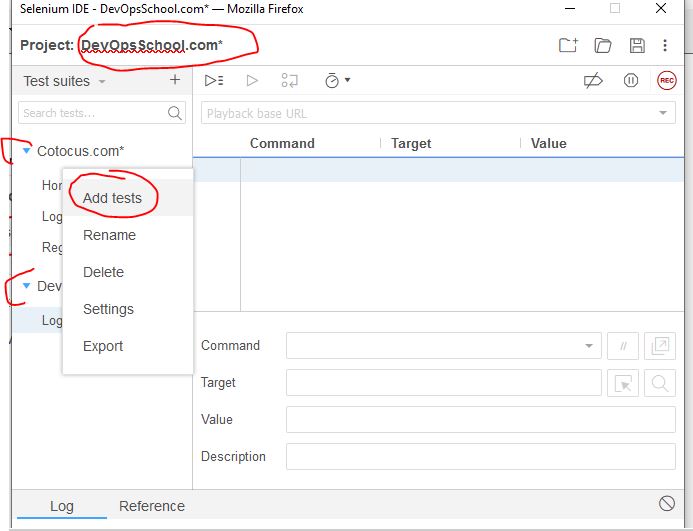Open the test execution speed control
The image size is (693, 531).
(x=337, y=81)
